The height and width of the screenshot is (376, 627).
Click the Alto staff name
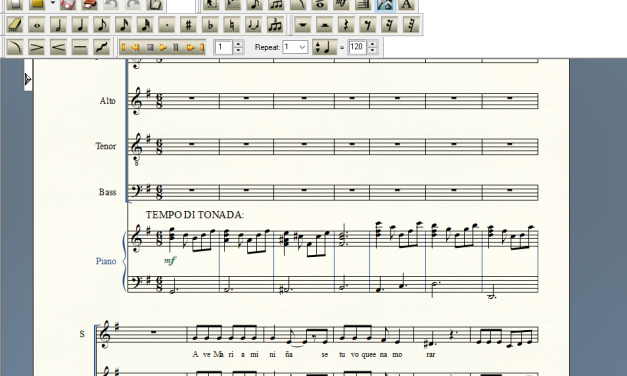click(108, 101)
